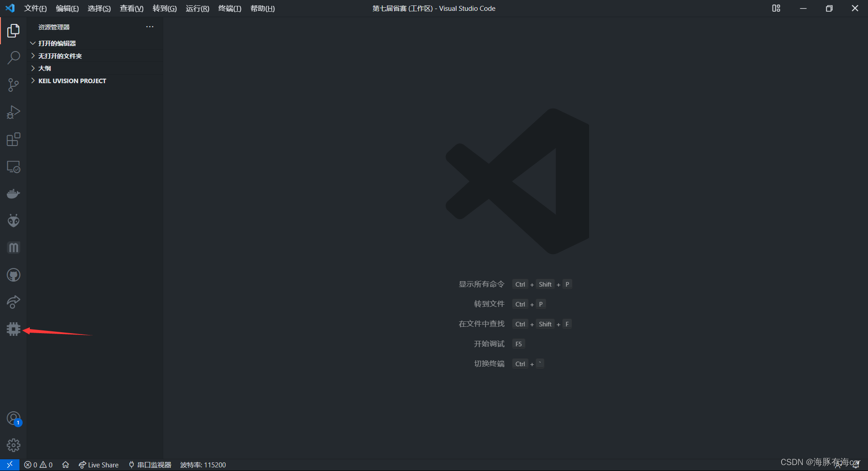The width and height of the screenshot is (868, 471).
Task: Open the Docker sidebar view
Action: tap(13, 193)
